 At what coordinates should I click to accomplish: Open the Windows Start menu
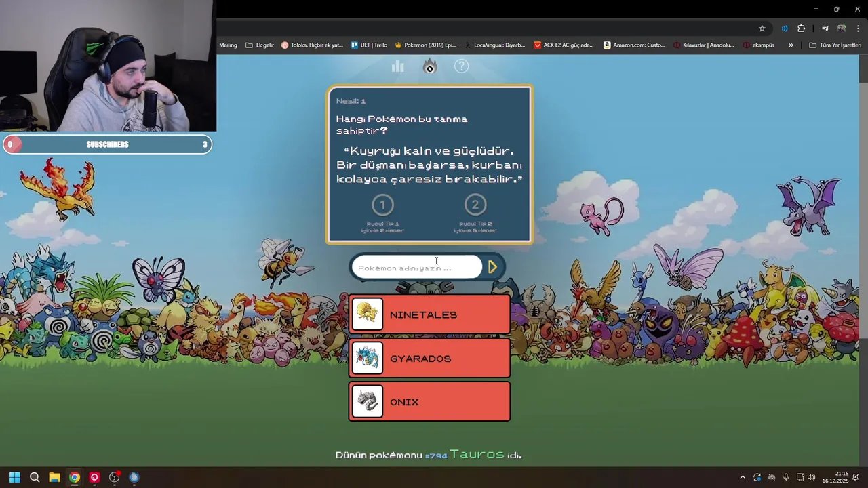[x=14, y=477]
